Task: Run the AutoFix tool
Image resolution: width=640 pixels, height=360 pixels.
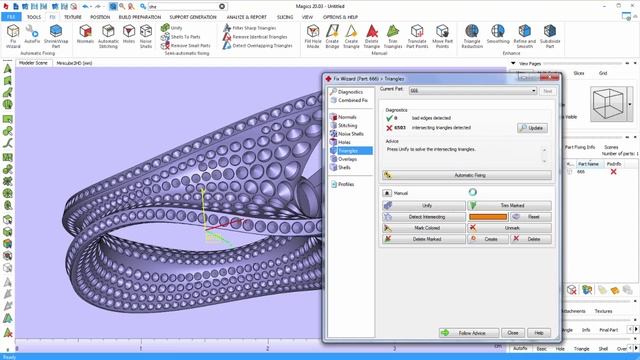Action: [x=32, y=34]
